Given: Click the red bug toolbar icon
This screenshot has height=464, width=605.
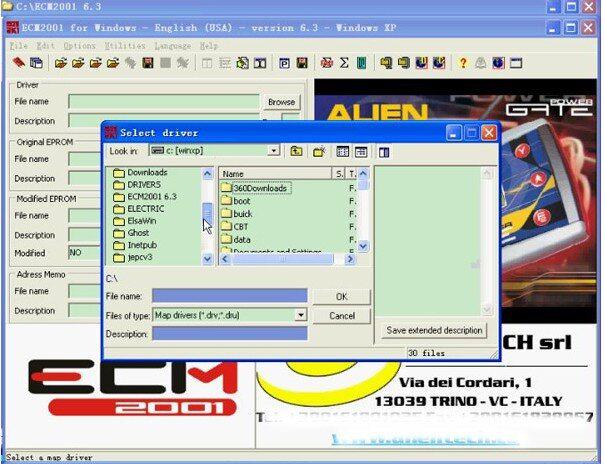Looking at the screenshot, I should 327,63.
